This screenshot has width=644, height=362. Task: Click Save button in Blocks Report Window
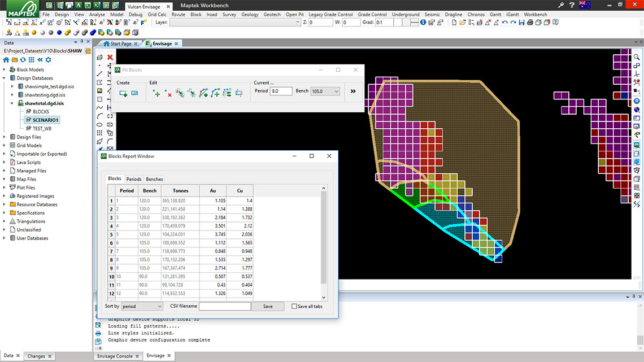point(268,307)
